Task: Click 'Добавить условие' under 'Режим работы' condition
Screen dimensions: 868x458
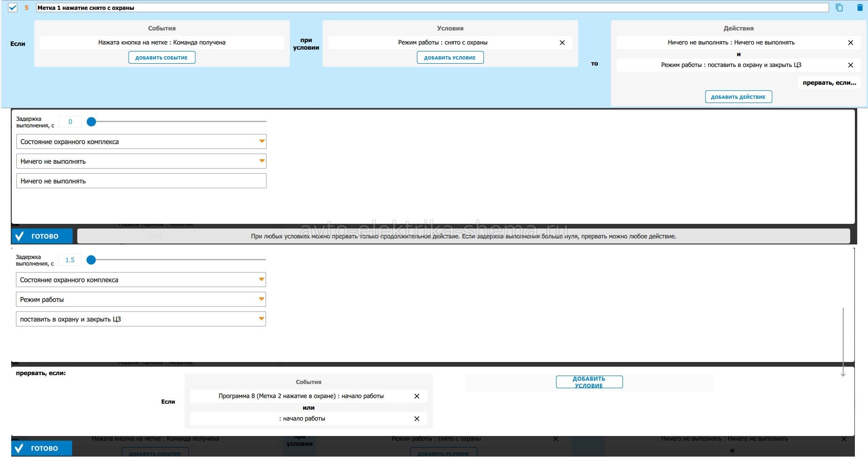Action: point(450,58)
